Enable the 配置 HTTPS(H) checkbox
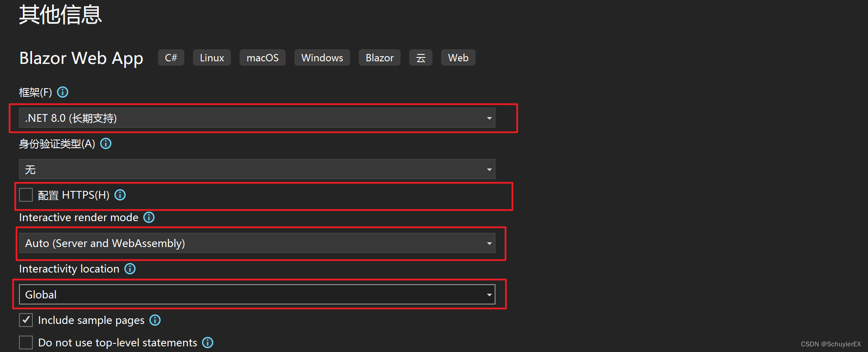 click(x=26, y=195)
